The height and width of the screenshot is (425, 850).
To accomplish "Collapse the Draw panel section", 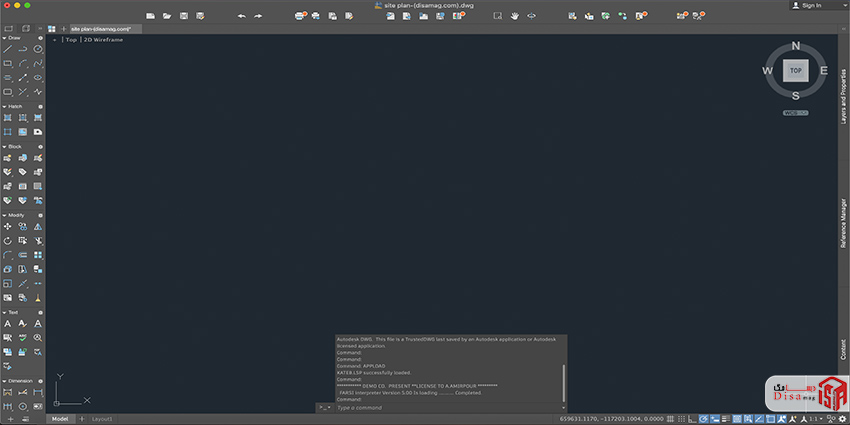I will 4,37.
